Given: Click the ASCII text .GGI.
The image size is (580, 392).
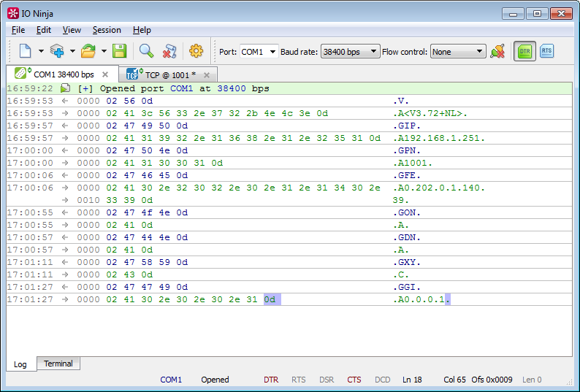Looking at the screenshot, I should pyautogui.click(x=407, y=287).
